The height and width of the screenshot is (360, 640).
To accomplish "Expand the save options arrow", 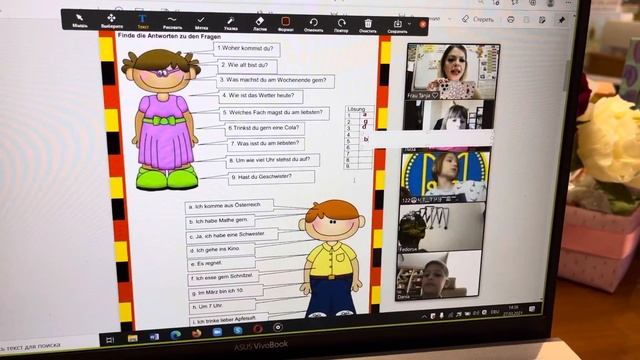I will tap(409, 24).
